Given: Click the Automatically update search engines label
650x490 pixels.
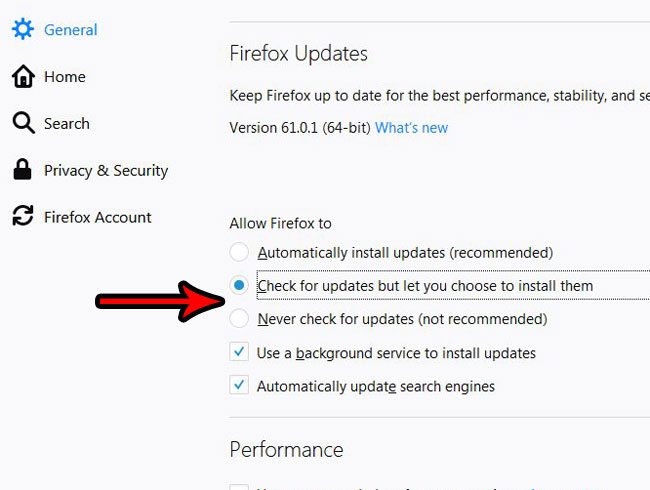Looking at the screenshot, I should point(375,386).
